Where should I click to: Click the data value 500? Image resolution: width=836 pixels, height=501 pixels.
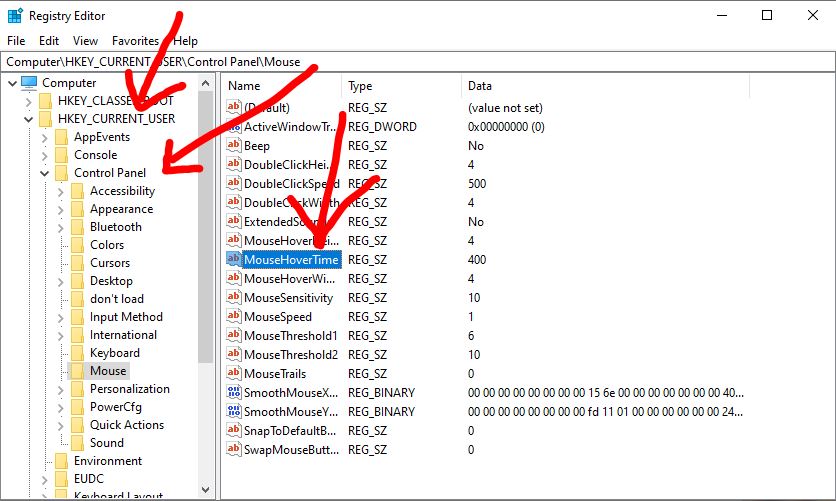[477, 184]
